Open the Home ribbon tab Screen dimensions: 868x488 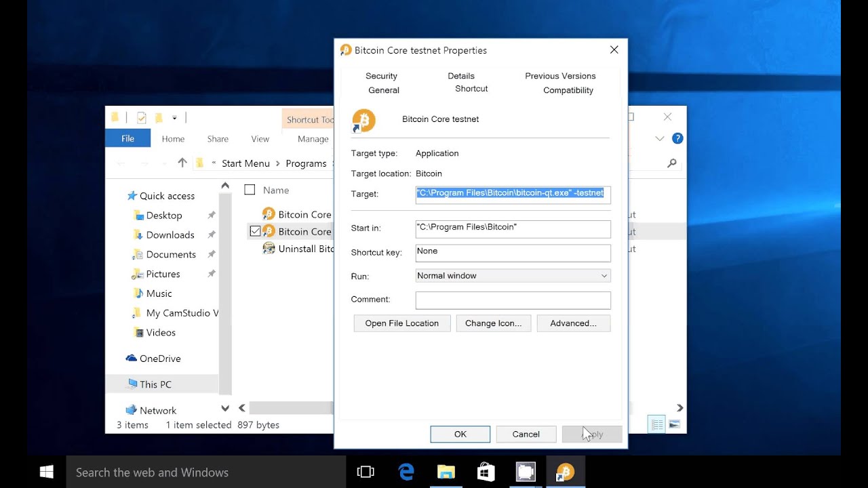pos(173,138)
